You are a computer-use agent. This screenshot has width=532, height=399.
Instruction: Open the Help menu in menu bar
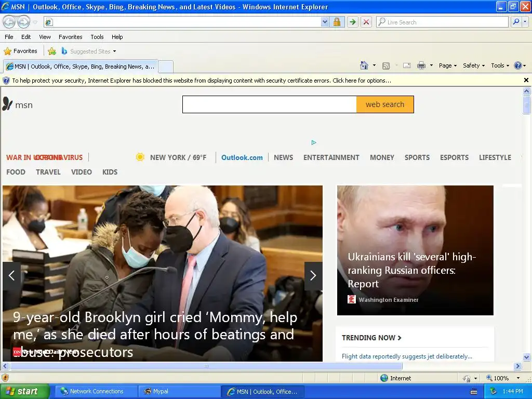pos(117,37)
